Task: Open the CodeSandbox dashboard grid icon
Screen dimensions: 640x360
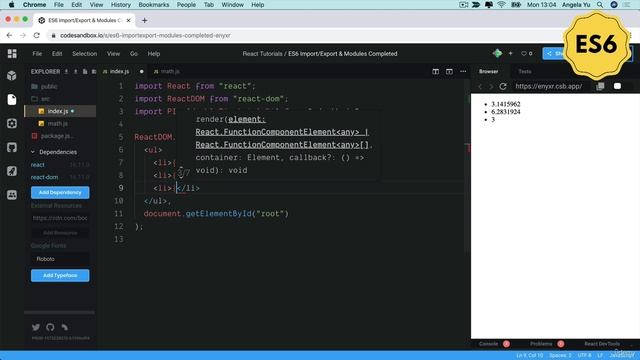Action: pyautogui.click(x=12, y=53)
